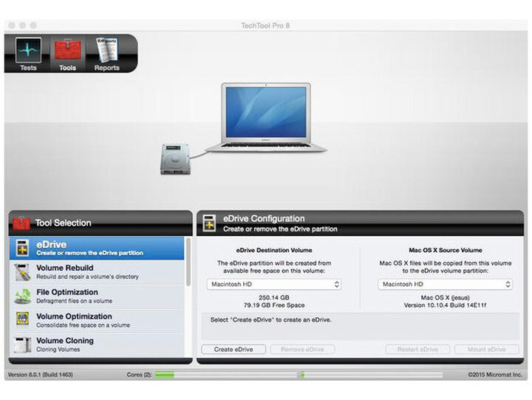Open the Tests panel icon

tap(28, 51)
